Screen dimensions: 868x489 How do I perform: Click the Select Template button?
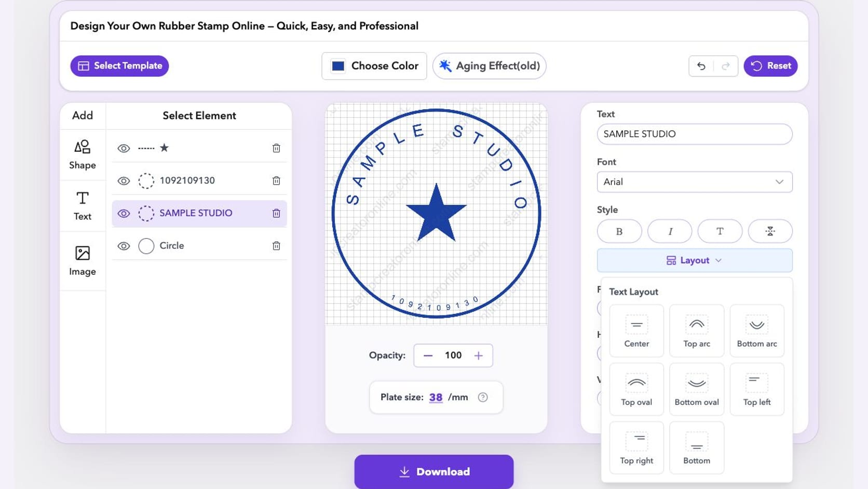[x=119, y=66]
